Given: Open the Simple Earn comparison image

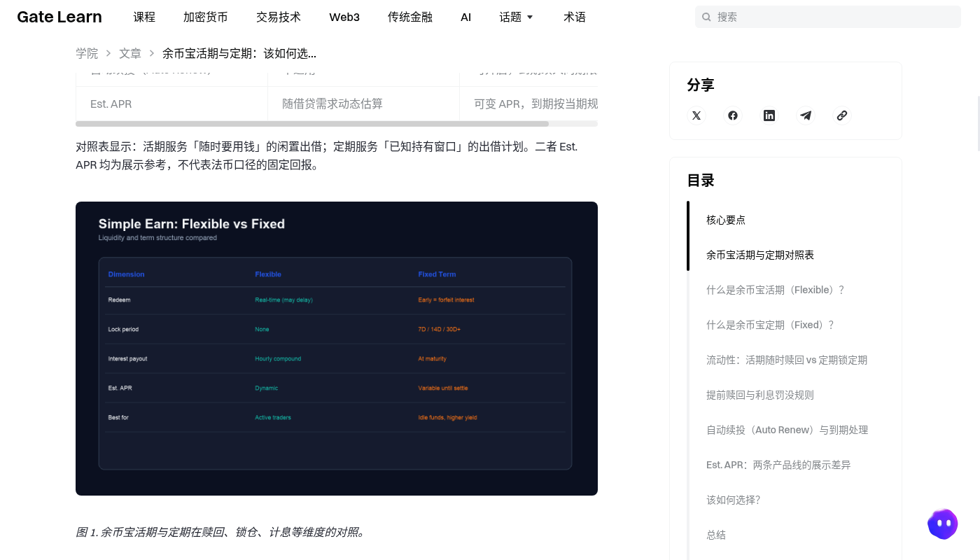Looking at the screenshot, I should pyautogui.click(x=337, y=349).
